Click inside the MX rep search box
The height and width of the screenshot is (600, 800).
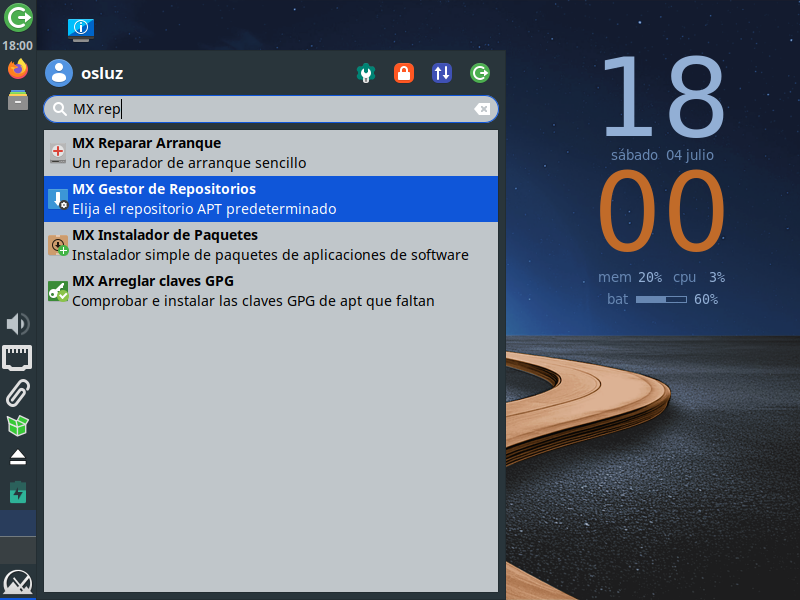click(271, 109)
